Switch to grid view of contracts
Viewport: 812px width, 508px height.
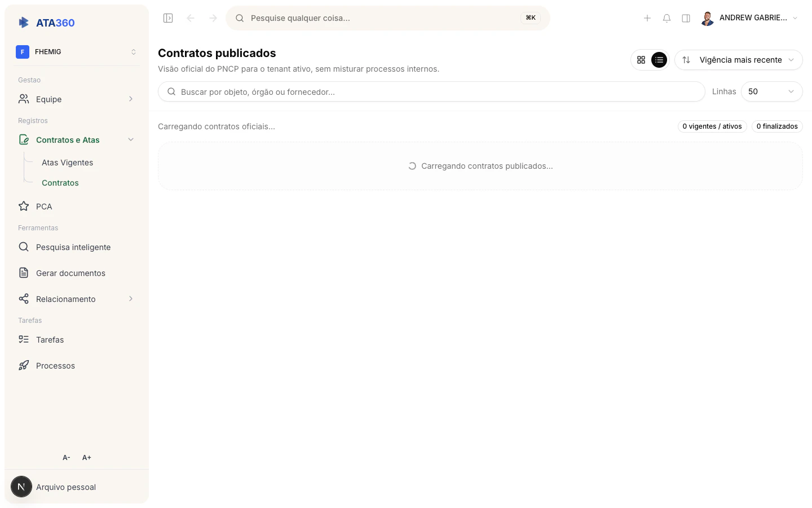tap(641, 59)
